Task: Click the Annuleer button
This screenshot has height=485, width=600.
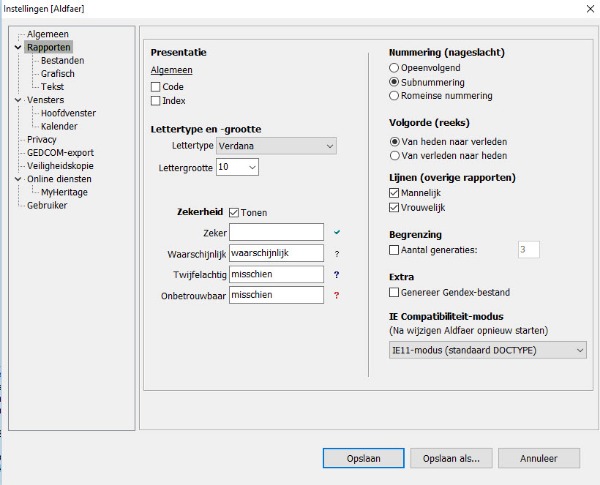Action: [x=539, y=458]
